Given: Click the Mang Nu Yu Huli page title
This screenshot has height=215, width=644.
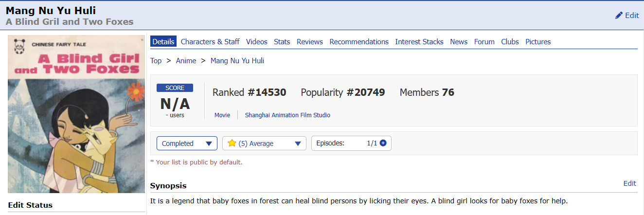Looking at the screenshot, I should click(x=51, y=10).
